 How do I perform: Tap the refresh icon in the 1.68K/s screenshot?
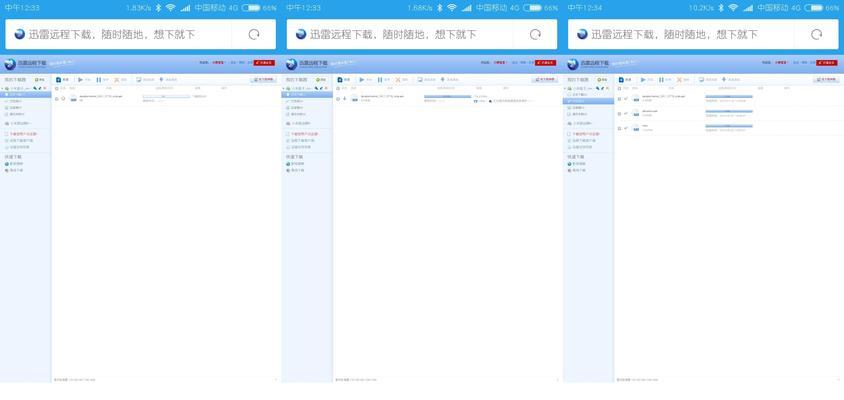[535, 34]
